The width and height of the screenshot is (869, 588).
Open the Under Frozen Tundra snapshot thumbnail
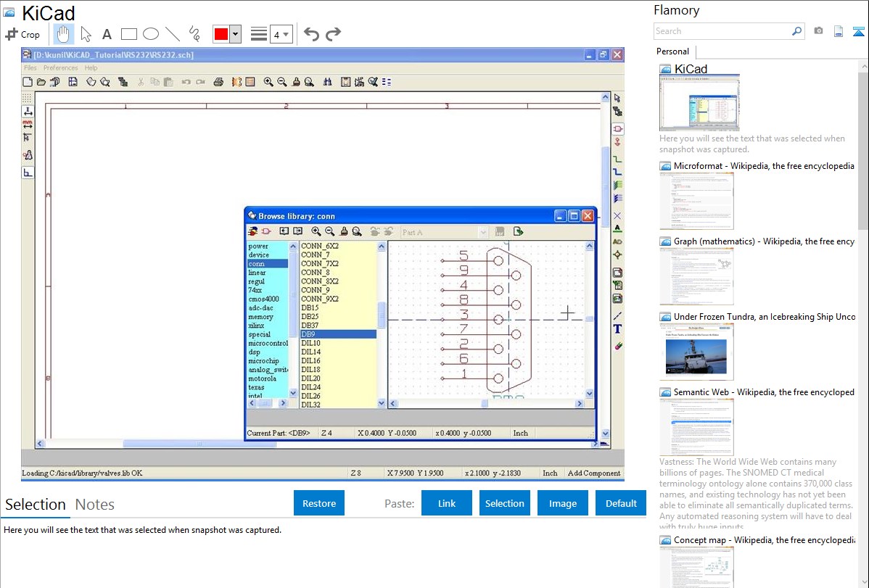[696, 352]
